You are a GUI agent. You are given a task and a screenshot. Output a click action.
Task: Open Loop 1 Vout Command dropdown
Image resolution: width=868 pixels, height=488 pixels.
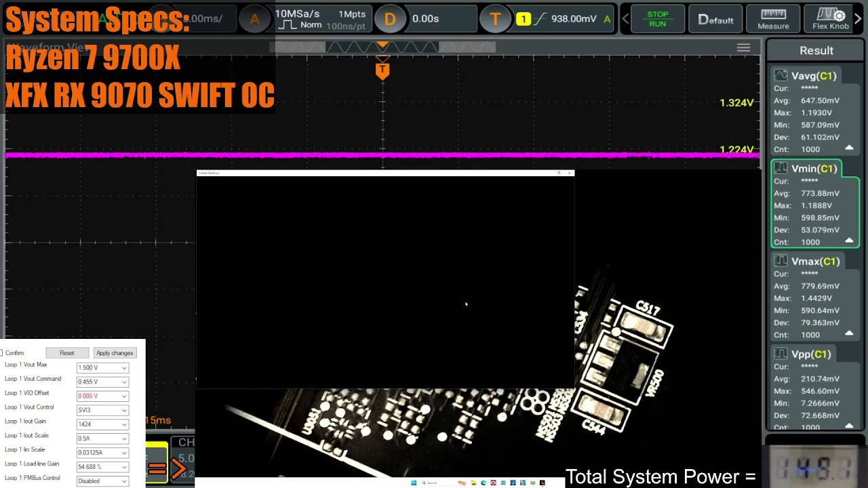coord(102,382)
